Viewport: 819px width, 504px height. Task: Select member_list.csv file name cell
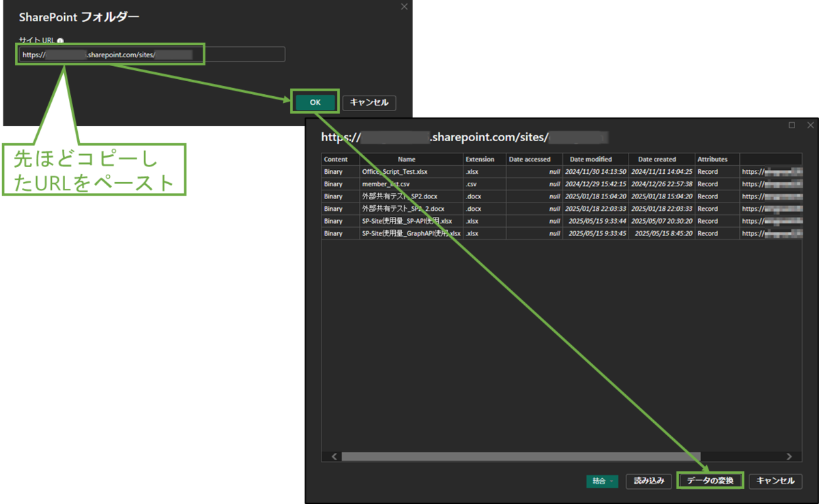[x=411, y=184]
